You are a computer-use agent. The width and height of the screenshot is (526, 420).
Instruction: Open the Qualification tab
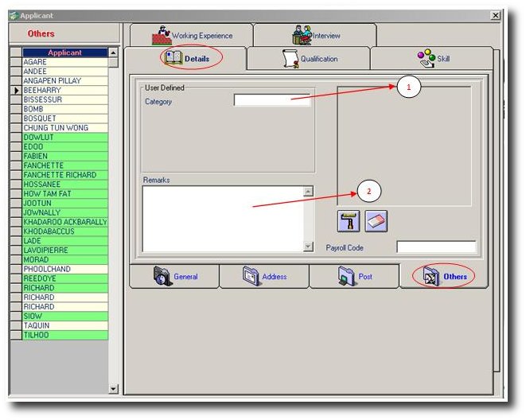(x=309, y=59)
